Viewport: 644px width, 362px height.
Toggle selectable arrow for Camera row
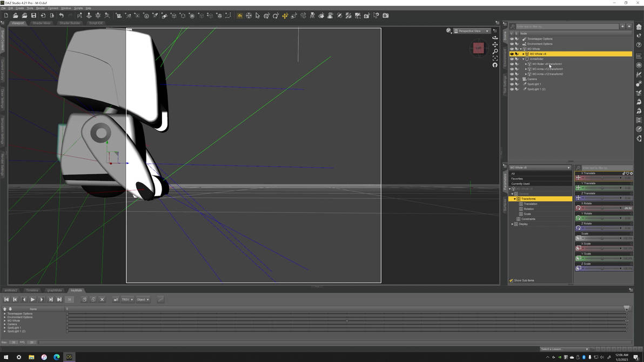click(x=517, y=79)
